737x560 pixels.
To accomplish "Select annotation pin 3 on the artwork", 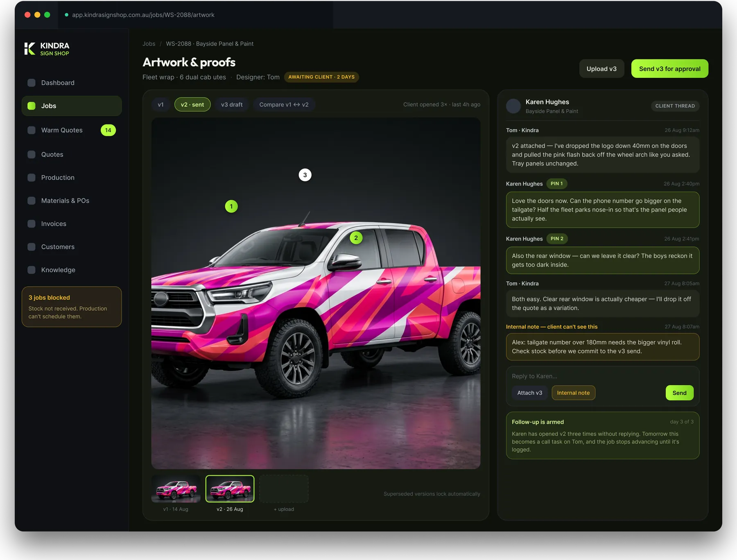I will click(305, 175).
